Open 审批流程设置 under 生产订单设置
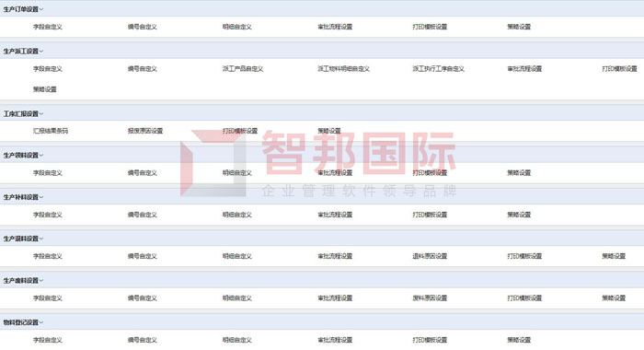Image resolution: width=644 pixels, height=350 pixels. pos(335,27)
